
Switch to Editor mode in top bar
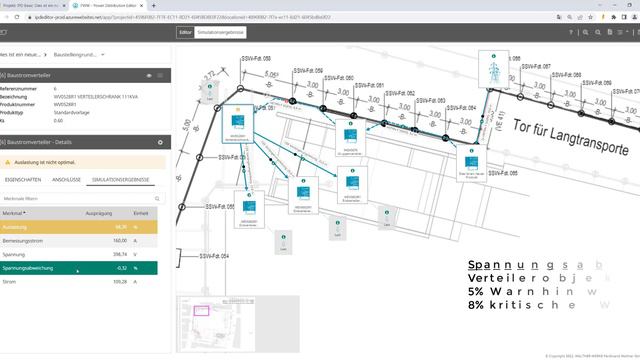[185, 33]
